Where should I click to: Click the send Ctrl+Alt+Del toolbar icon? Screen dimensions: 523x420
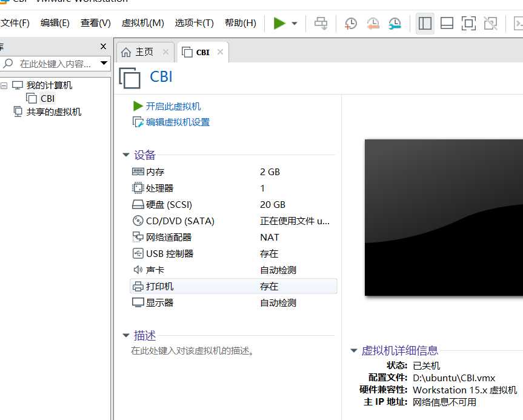[x=321, y=24]
